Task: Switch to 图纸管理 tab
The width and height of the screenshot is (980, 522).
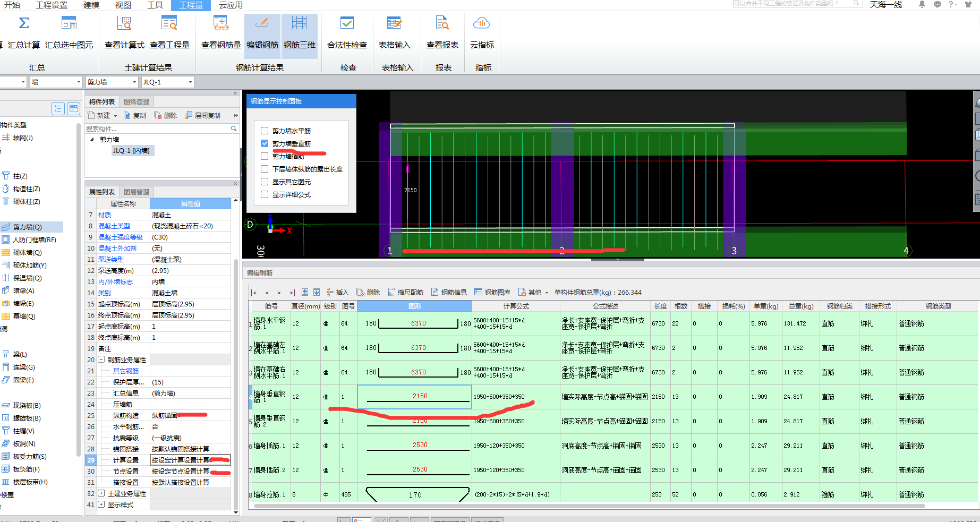Action: tap(137, 101)
